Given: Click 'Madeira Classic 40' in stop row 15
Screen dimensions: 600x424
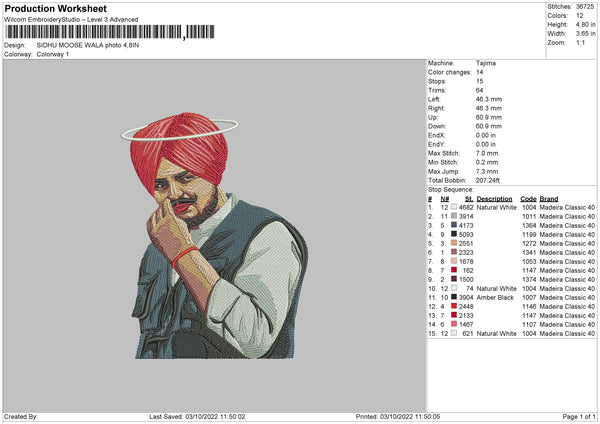Looking at the screenshot, I should point(567,334).
